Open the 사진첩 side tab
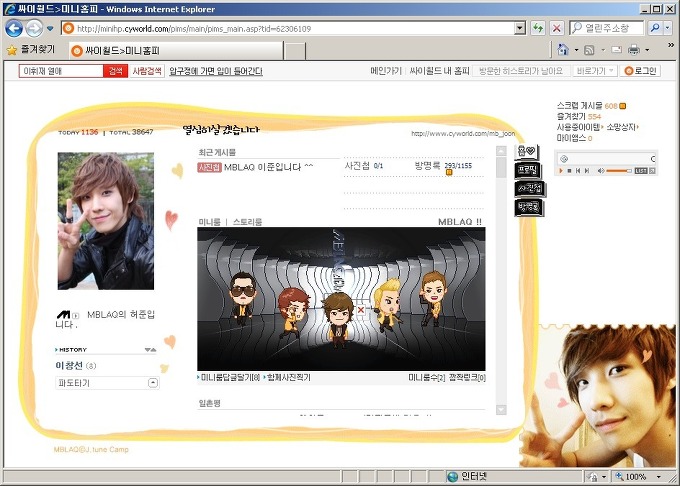The height and width of the screenshot is (486, 680). click(530, 189)
